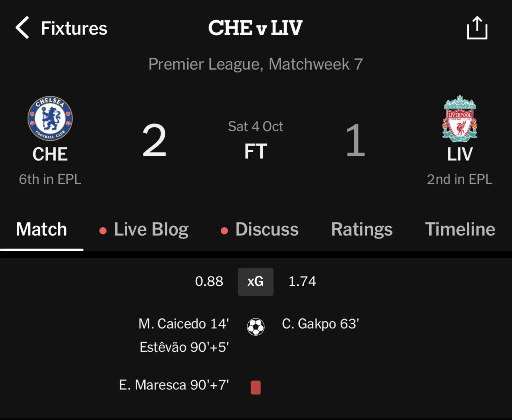The height and width of the screenshot is (420, 512).
Task: Tap the Chelsea club crest
Action: click(50, 119)
